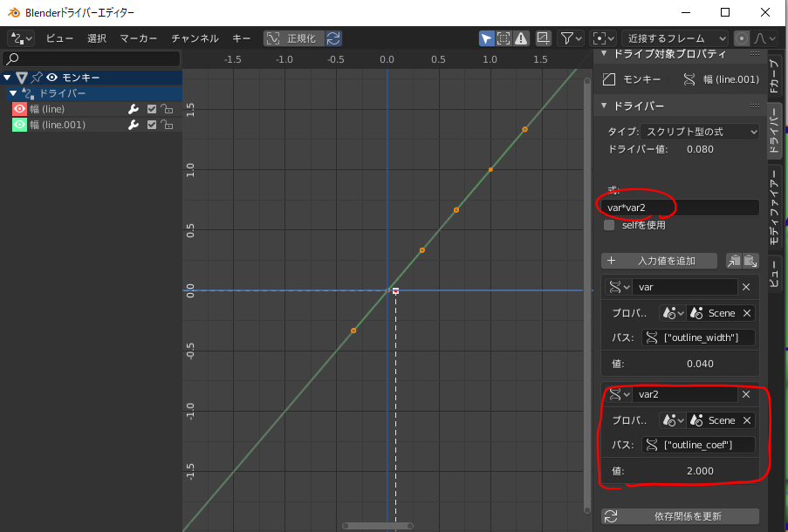The image size is (788, 532).
Task: Switch to the Fカーブ sidebar tab
Action: point(774,75)
